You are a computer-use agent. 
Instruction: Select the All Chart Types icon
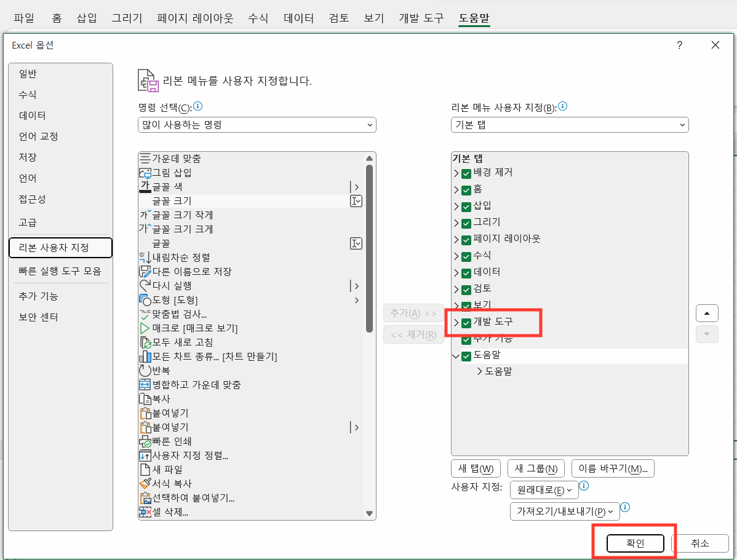click(x=145, y=357)
